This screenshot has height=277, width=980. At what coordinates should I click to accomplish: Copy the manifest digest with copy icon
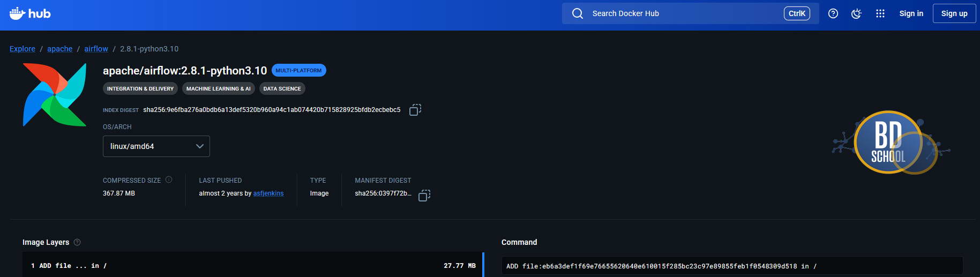coord(424,196)
